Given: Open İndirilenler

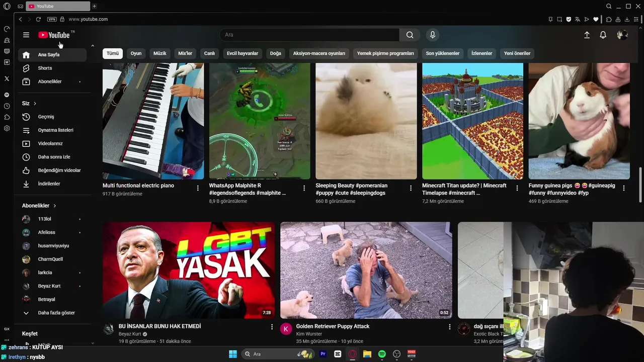Looking at the screenshot, I should click(x=52, y=184).
